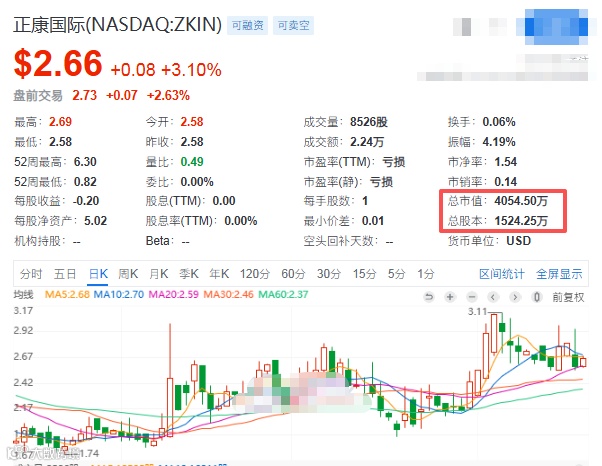The height and width of the screenshot is (466, 602).
Task: Click the 振幅 value 4.19%
Action: pyautogui.click(x=499, y=142)
